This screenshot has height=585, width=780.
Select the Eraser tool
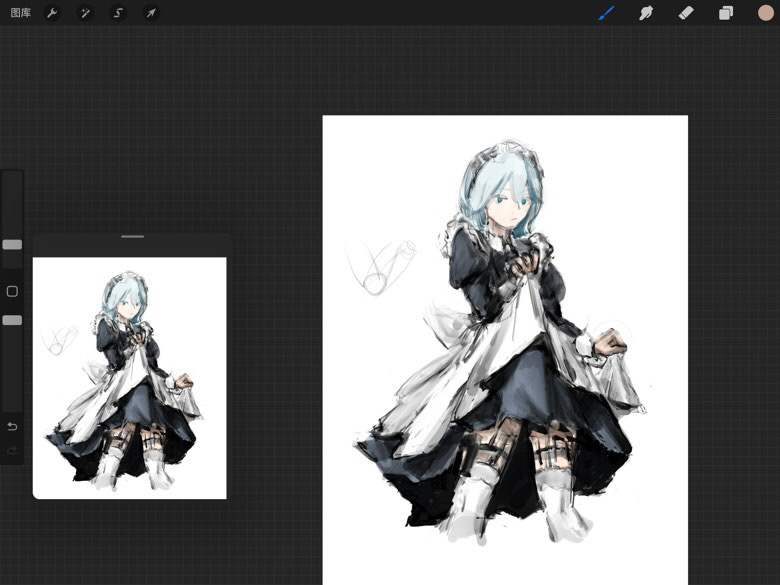click(x=686, y=13)
